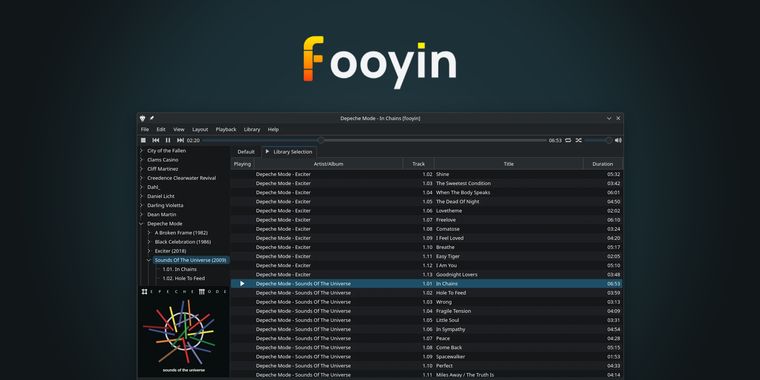Screen dimensions: 760x380
Task: Pause the current song
Action: [x=168, y=140]
